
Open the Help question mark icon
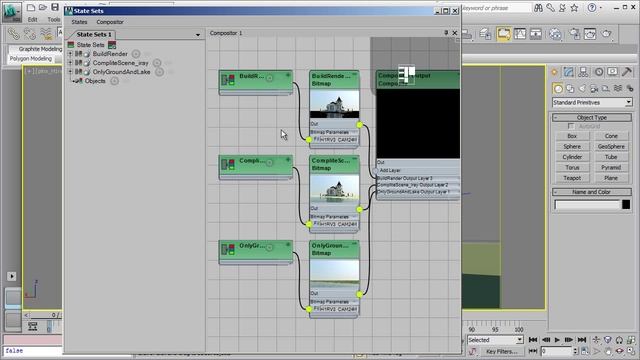(591, 8)
